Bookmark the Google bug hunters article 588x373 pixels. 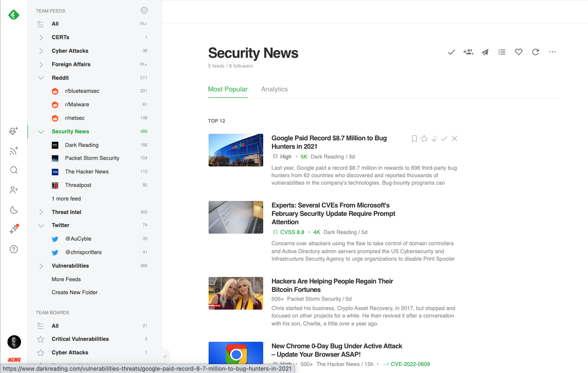coord(414,138)
